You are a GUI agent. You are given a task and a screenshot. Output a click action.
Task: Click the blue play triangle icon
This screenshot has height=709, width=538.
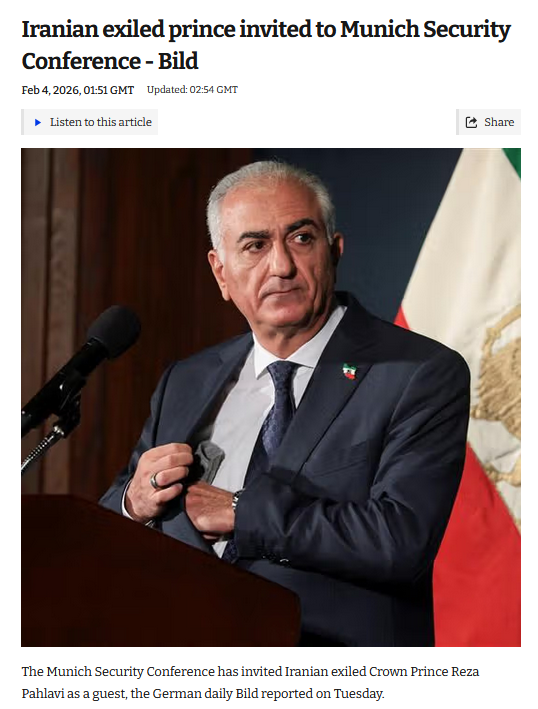38,122
